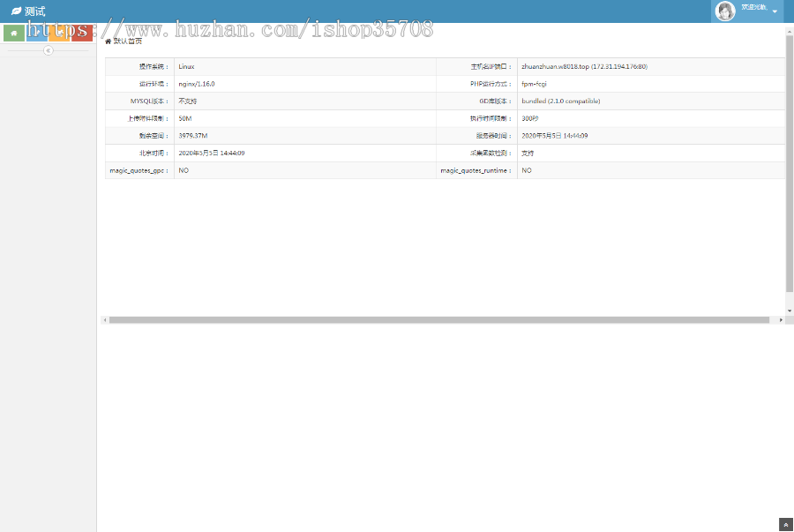Open the 默认首页 breadcrumb link
The image size is (794, 532).
pos(128,41)
